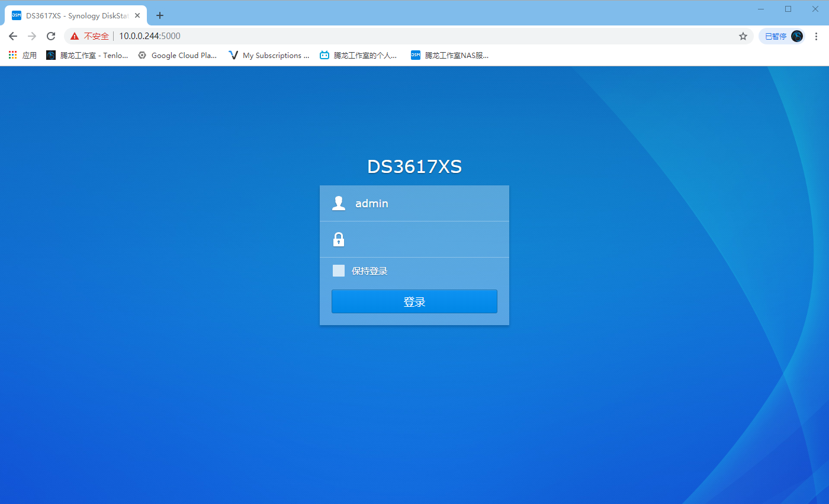The image size is (829, 504).
Task: Click the not-secure warning triangle icon
Action: tap(75, 36)
